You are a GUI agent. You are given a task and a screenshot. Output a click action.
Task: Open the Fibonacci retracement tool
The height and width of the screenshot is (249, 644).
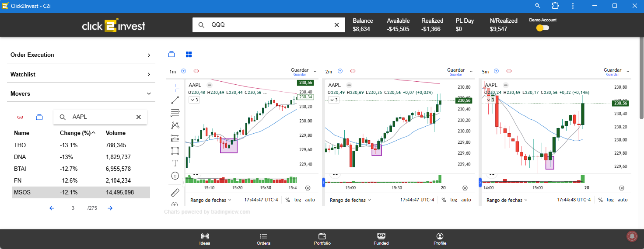tap(175, 113)
